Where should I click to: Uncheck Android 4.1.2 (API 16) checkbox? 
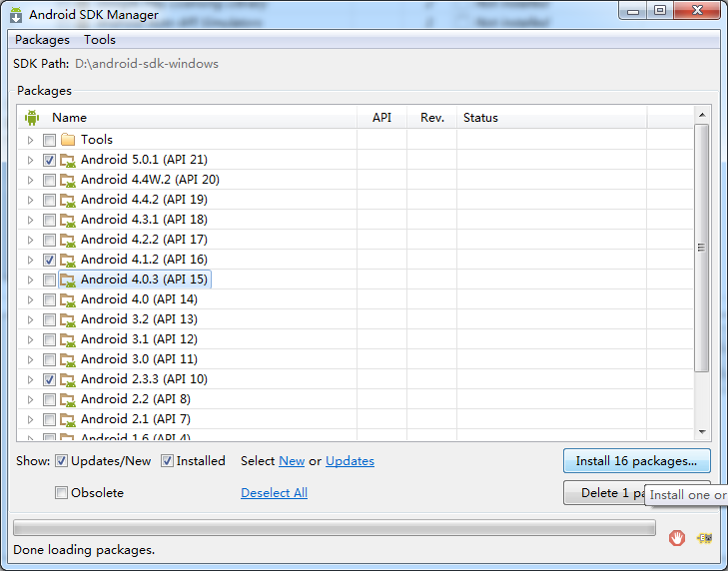coord(49,260)
